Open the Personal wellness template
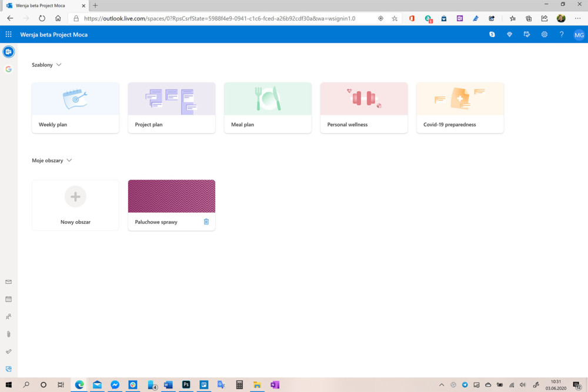Screen dimensions: 588x392 point(364,108)
